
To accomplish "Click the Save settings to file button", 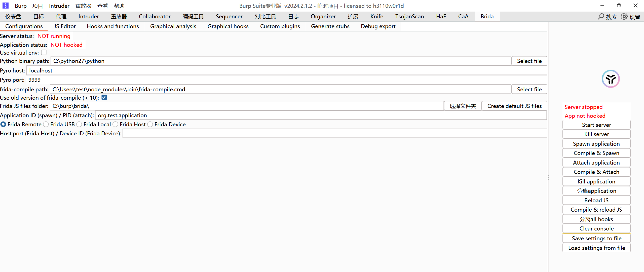I will coord(596,238).
